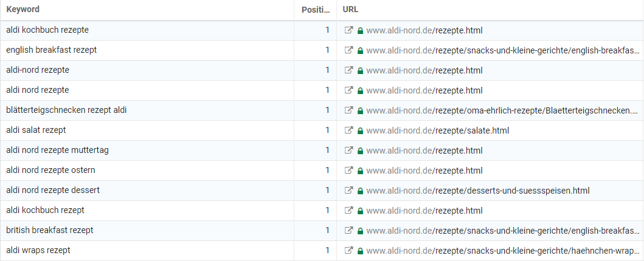Image resolution: width=644 pixels, height=261 pixels.
Task: Open rezepte.html URL for aldi nord rezepte muttertag
Action: click(x=424, y=151)
